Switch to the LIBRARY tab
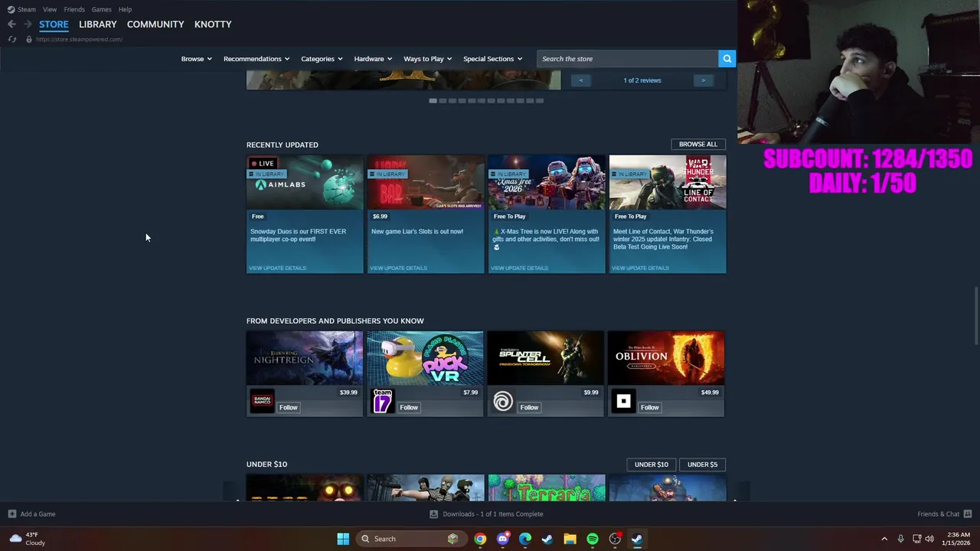This screenshot has height=551, width=980. pos(98,24)
